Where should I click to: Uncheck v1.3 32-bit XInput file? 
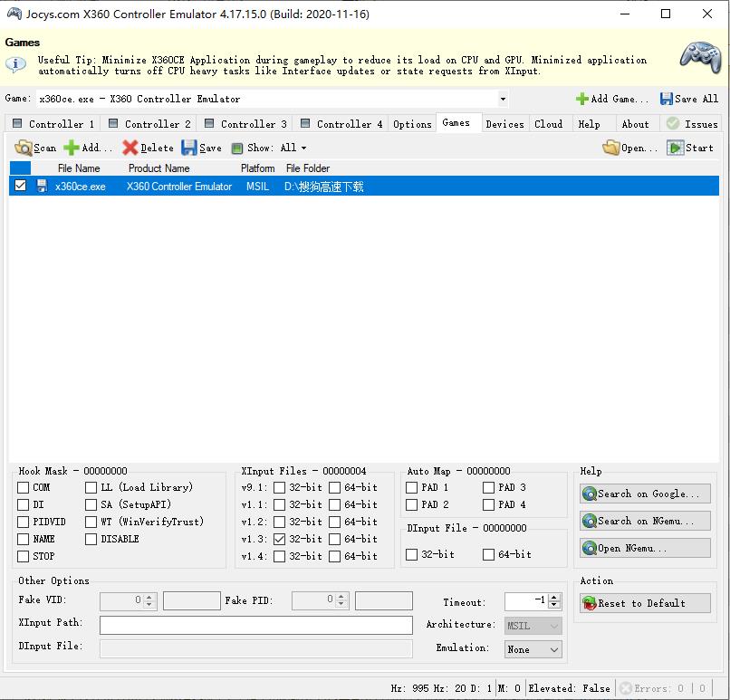click(279, 539)
